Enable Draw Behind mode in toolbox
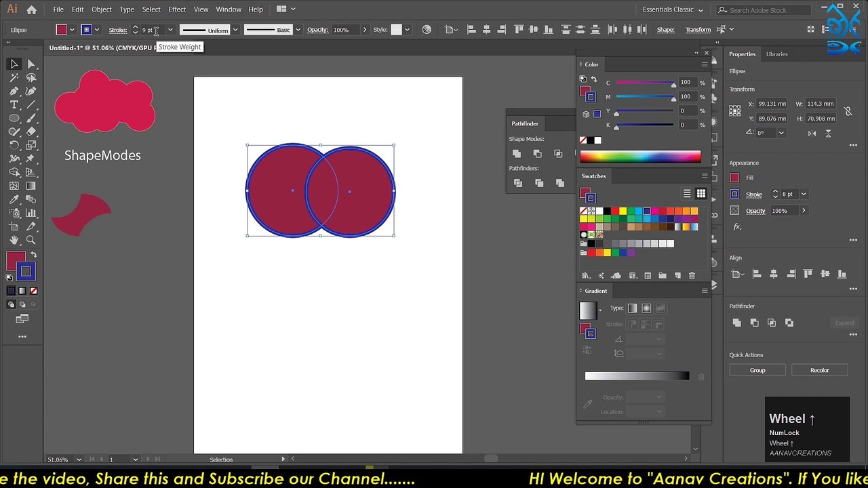Viewport: 868px width, 488px height. [x=22, y=305]
